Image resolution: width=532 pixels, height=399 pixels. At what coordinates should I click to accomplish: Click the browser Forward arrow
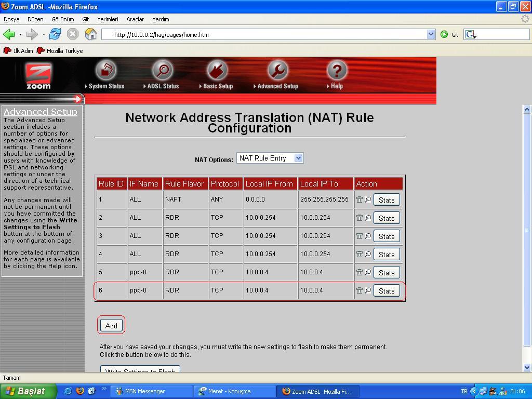32,34
